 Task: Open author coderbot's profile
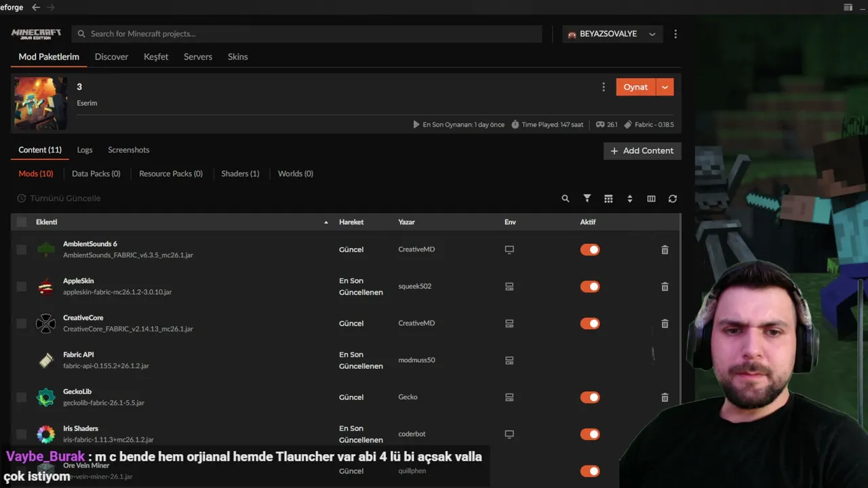click(x=412, y=434)
